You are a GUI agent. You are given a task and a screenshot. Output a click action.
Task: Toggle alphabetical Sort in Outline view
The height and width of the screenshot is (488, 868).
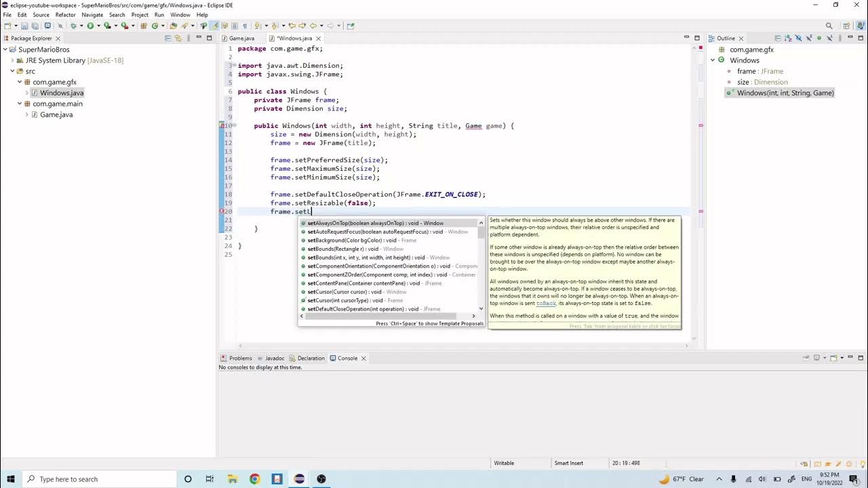(x=788, y=38)
